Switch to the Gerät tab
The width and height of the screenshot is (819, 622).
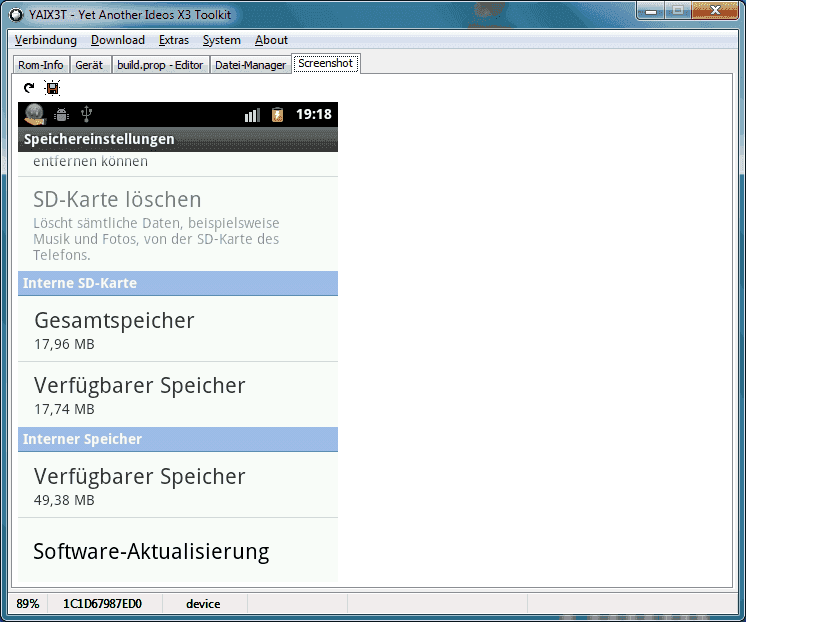click(x=89, y=65)
